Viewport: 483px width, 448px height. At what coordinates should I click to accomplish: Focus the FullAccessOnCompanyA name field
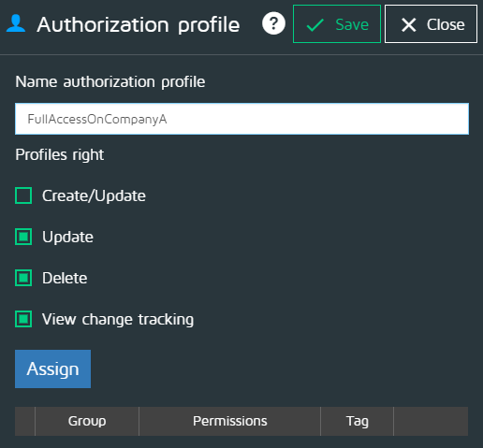click(x=241, y=119)
